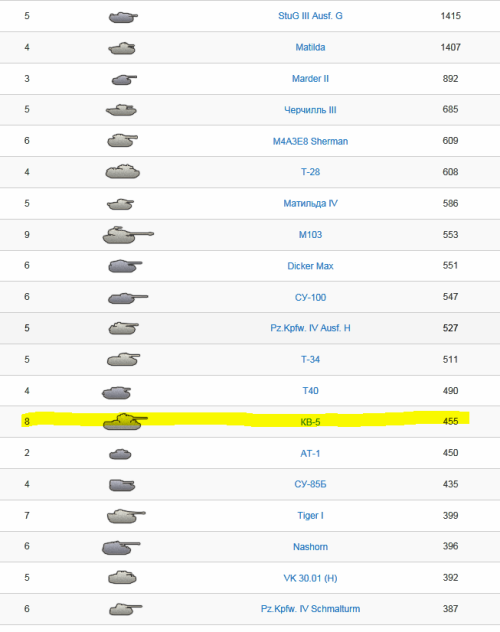Image resolution: width=500 pixels, height=632 pixels.
Task: Click the Matilda tank icon
Action: (122, 48)
